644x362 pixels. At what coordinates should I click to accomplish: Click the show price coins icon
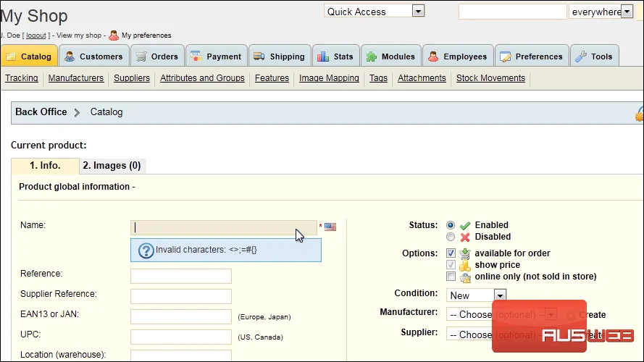[465, 265]
